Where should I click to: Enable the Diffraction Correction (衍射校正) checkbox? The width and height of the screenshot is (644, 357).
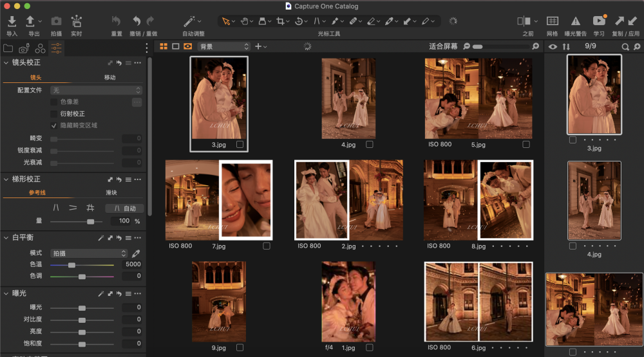[x=54, y=114]
